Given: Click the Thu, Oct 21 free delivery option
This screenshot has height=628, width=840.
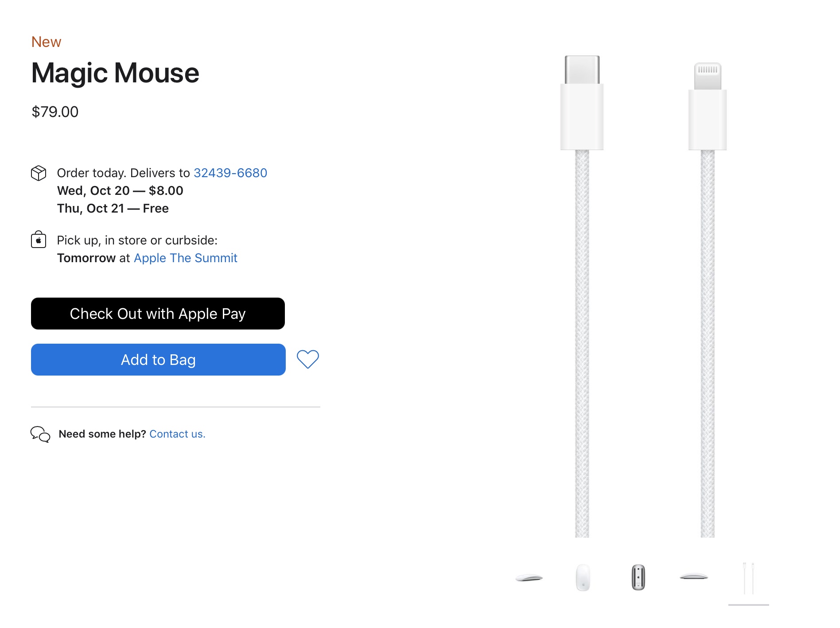Looking at the screenshot, I should (x=113, y=208).
